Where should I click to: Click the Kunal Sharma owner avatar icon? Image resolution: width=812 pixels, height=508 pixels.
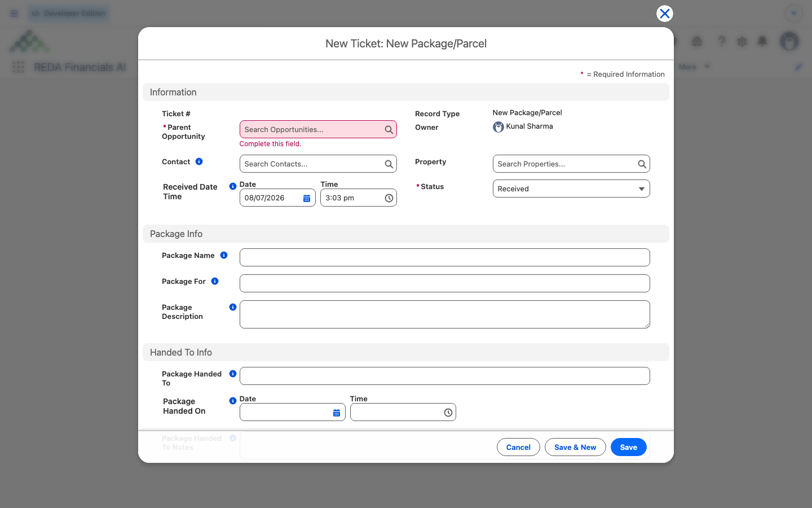498,127
